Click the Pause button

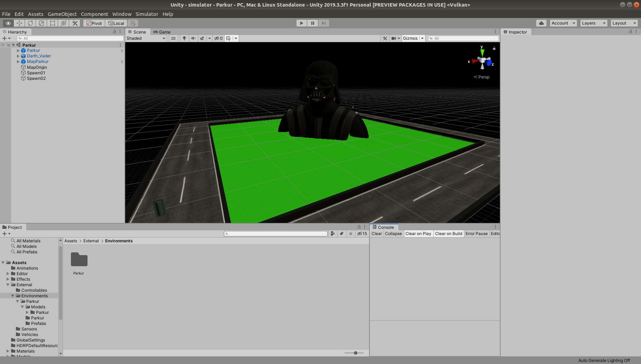pos(313,23)
